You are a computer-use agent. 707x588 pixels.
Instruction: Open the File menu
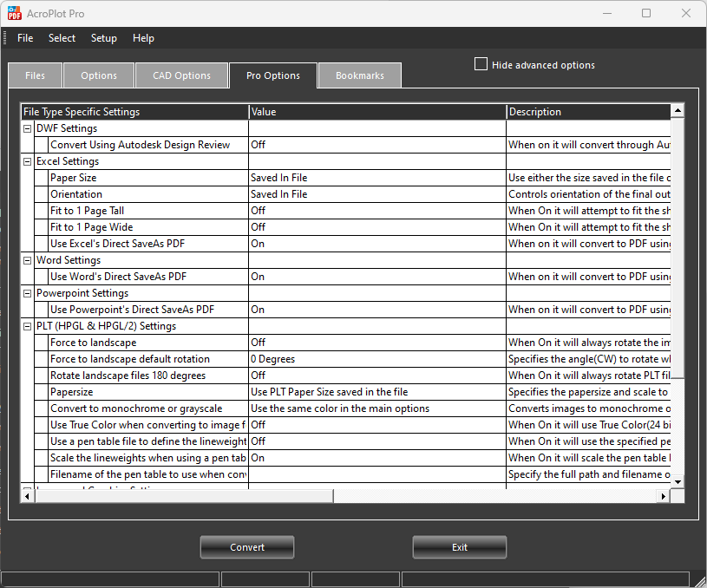25,38
